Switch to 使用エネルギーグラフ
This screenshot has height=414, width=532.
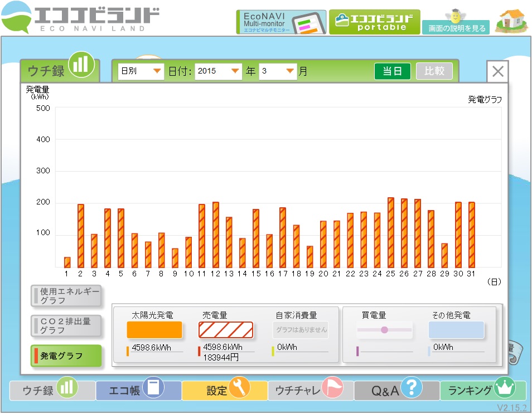click(66, 296)
